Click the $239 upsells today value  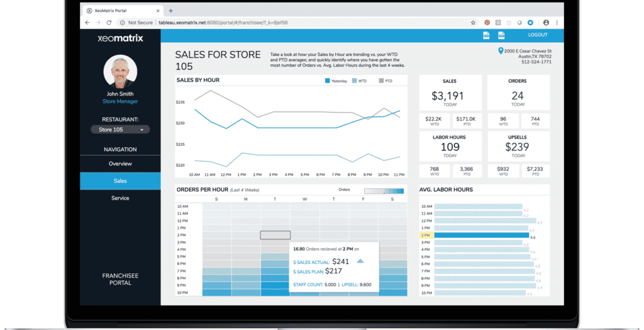pos(517,147)
